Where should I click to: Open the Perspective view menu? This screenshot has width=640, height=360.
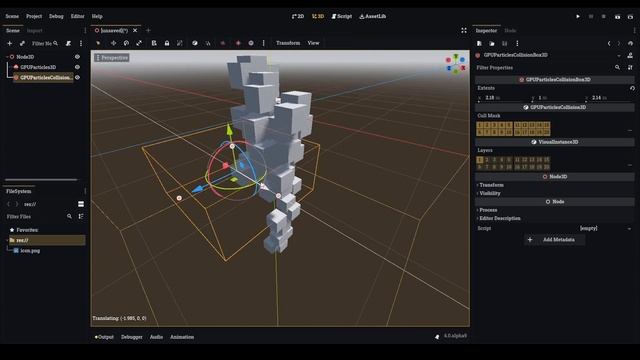click(x=112, y=58)
